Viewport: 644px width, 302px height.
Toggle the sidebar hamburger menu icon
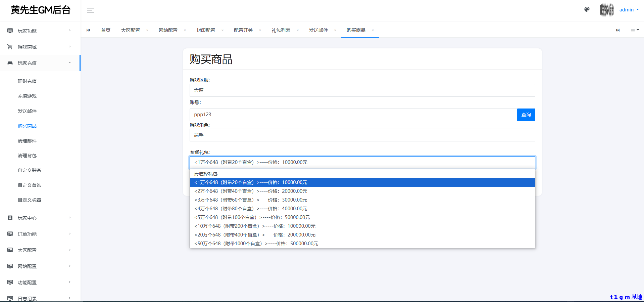91,10
